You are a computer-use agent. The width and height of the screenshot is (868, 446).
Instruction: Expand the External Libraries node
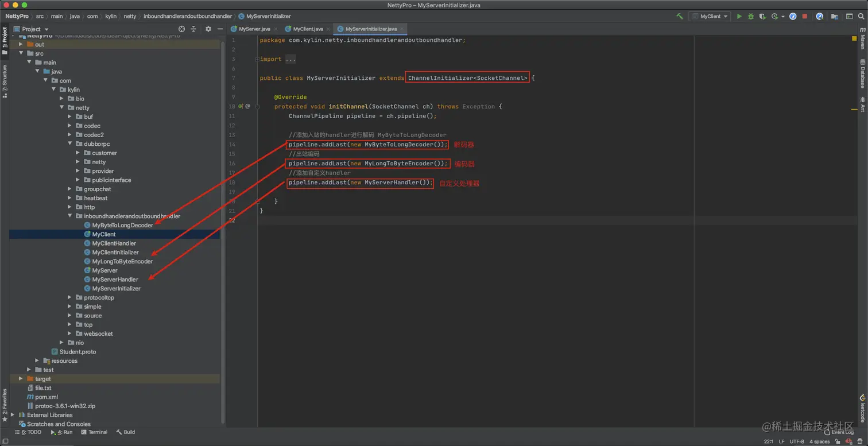click(x=13, y=414)
